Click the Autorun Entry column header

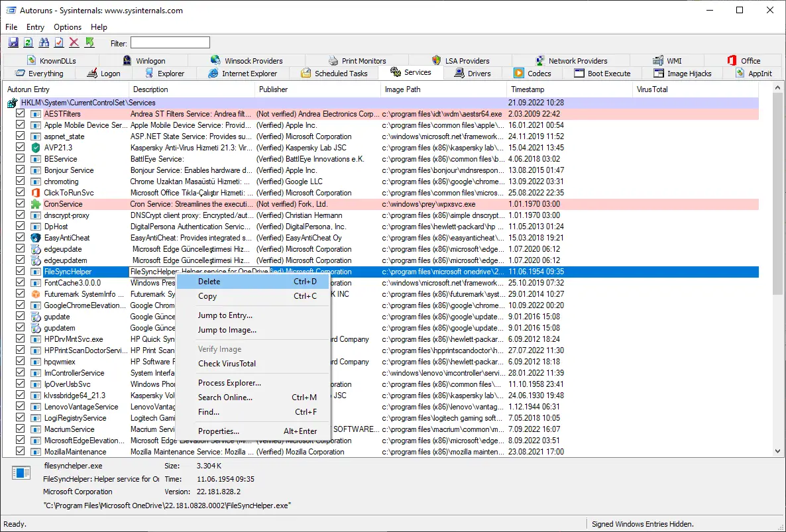pos(65,89)
